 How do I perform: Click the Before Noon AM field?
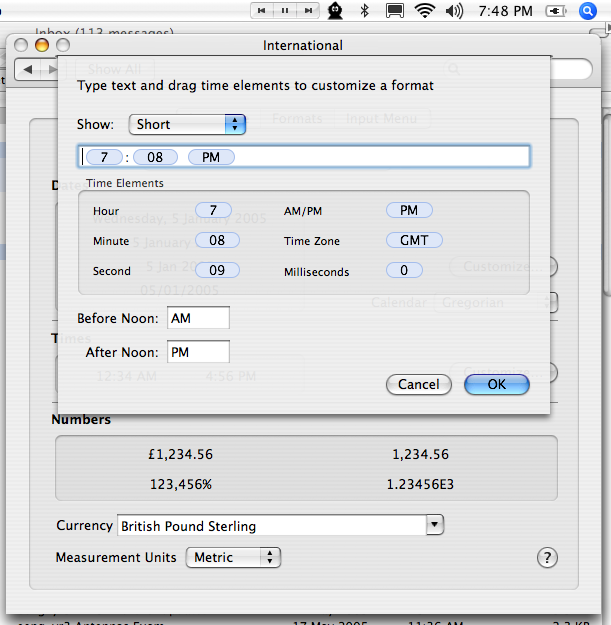[198, 318]
